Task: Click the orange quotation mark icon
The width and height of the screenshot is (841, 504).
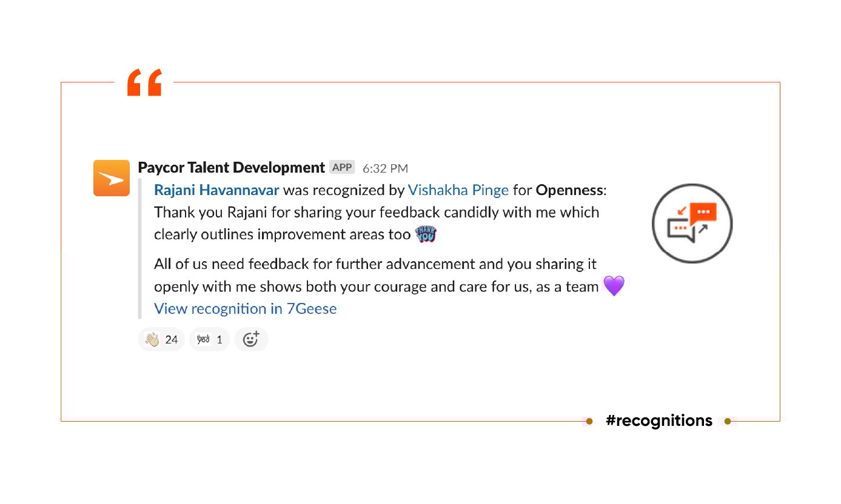Action: [x=144, y=83]
